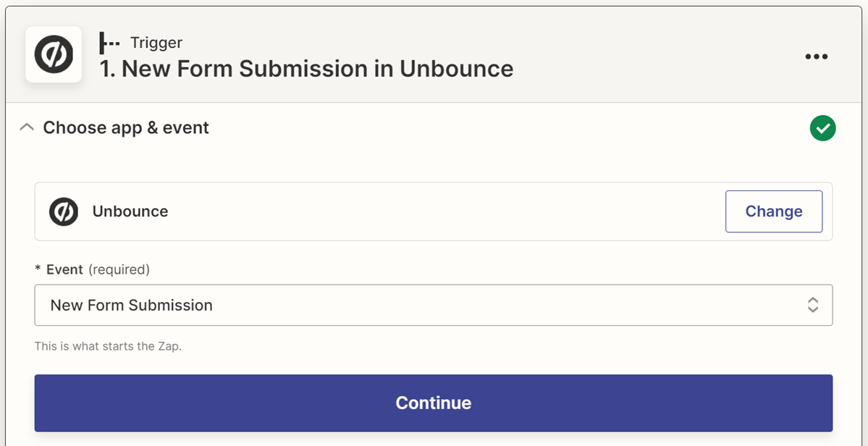868x446 pixels.
Task: Click the Event field label
Action: point(64,269)
